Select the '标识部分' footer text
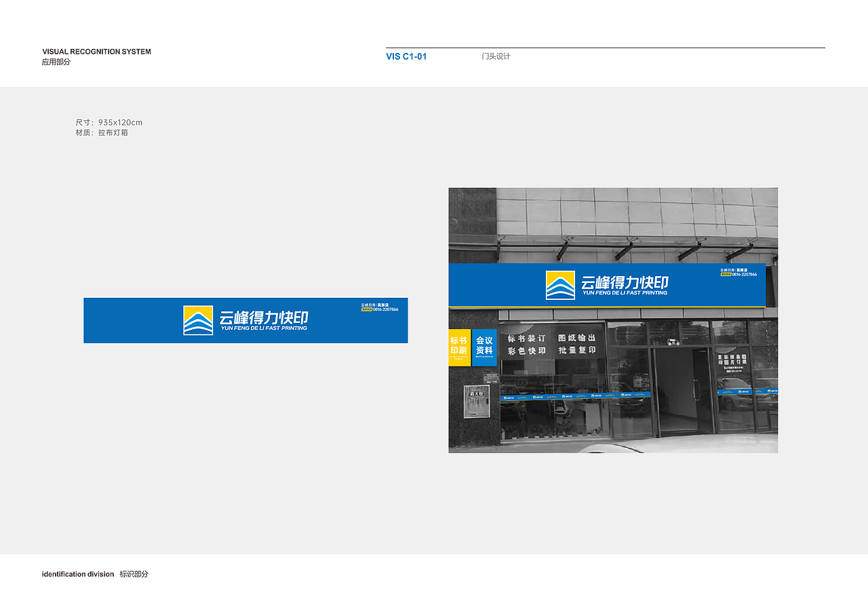The width and height of the screenshot is (868, 614). [134, 574]
